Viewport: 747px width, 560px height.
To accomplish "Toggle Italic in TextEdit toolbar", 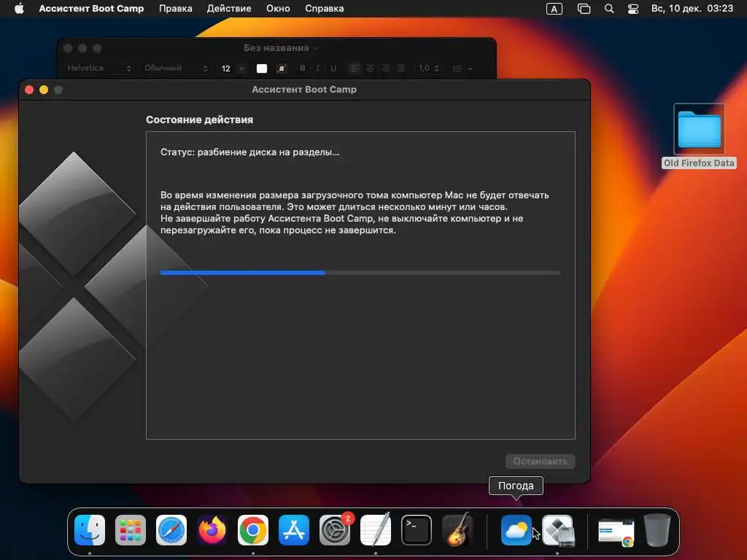I will 318,69.
